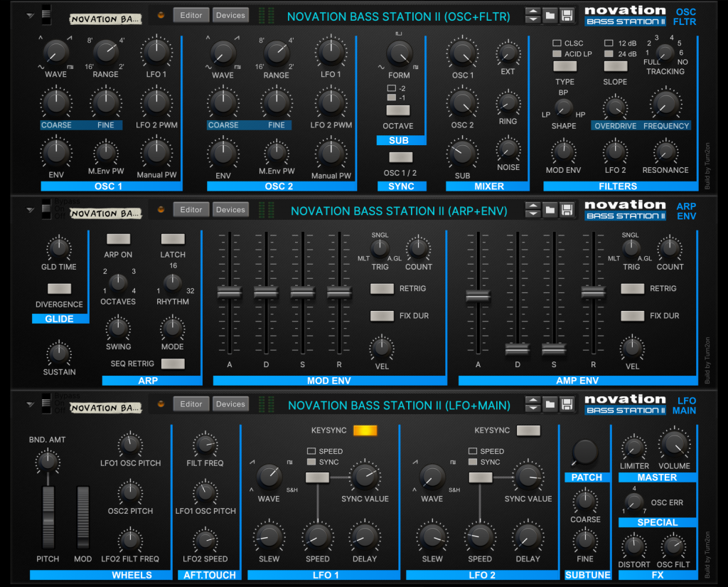This screenshot has width=728, height=587.
Task: Switch filter SLOPE selector button
Action: click(x=616, y=66)
